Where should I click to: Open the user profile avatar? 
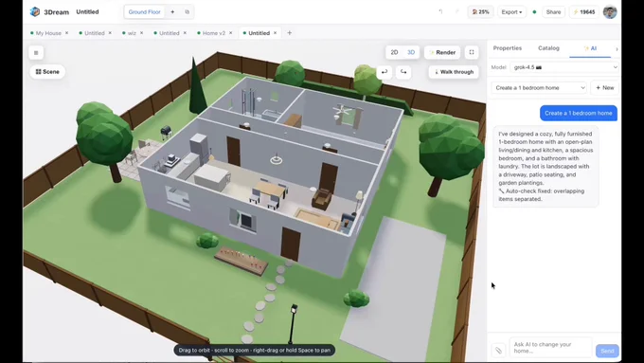(610, 12)
